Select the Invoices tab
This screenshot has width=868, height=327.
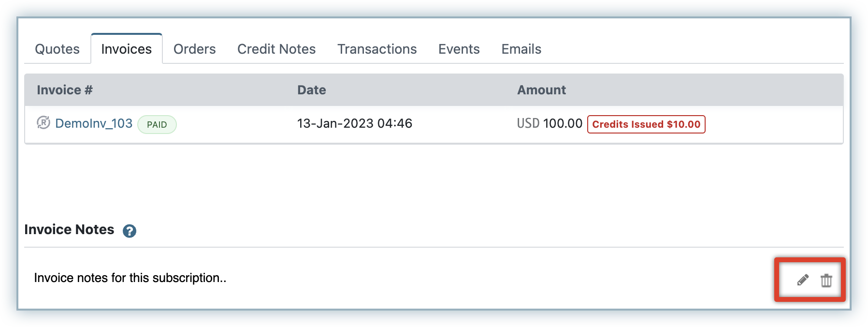point(126,49)
